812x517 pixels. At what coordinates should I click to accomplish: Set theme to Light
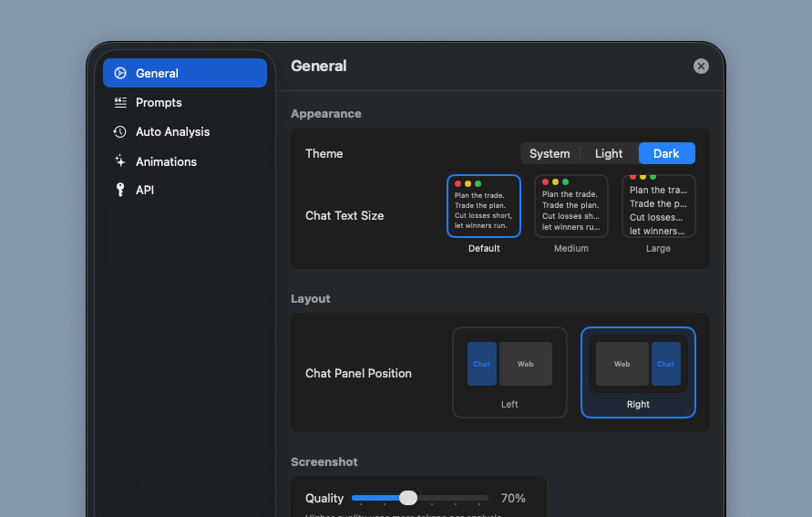click(x=609, y=153)
